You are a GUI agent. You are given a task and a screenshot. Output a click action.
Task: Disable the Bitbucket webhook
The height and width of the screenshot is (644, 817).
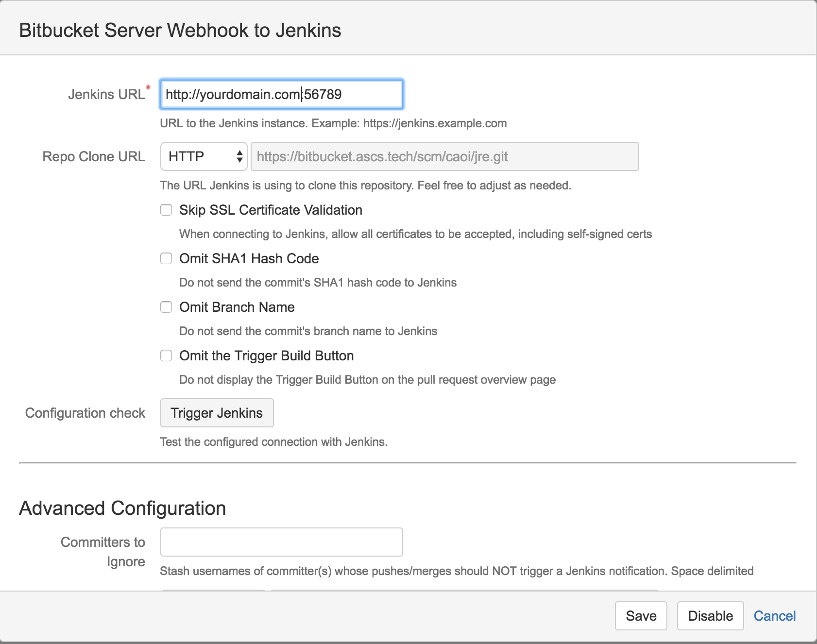pos(710,616)
